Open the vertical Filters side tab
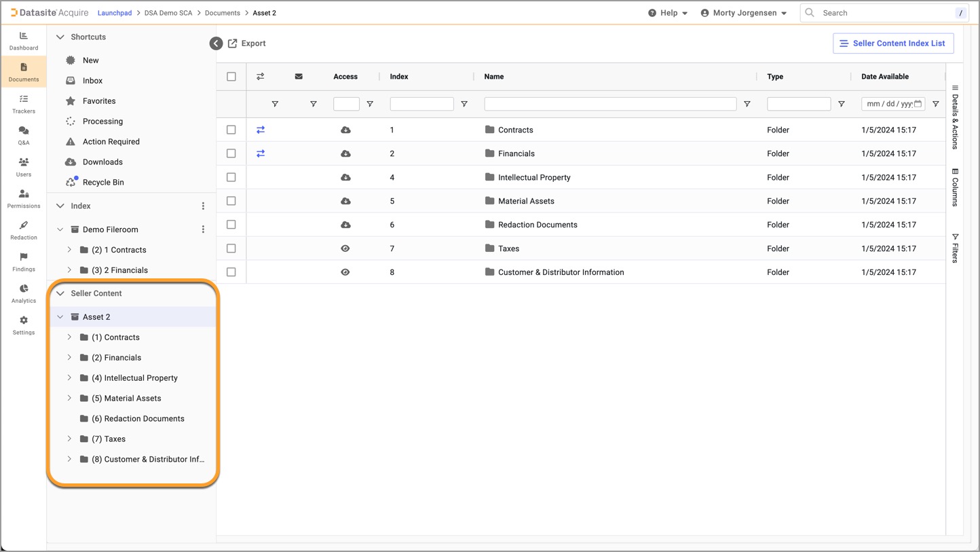Image resolution: width=980 pixels, height=552 pixels. click(955, 248)
